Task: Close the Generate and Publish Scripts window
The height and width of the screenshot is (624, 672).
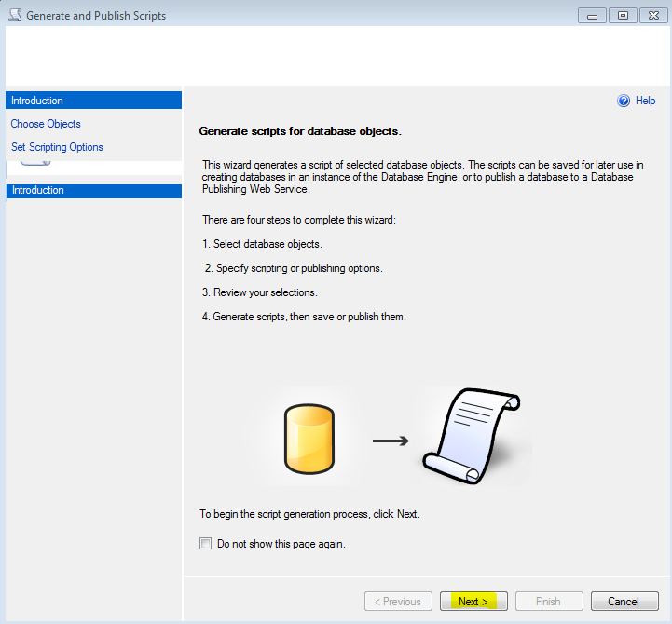Action: pyautogui.click(x=651, y=15)
